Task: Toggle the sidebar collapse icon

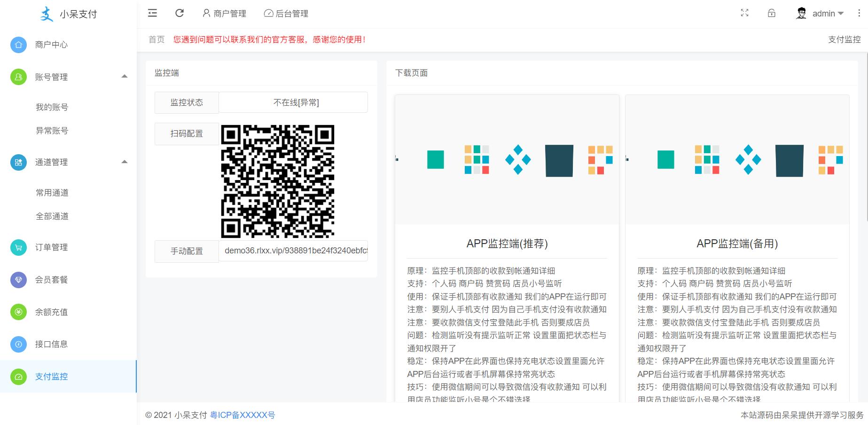Action: [152, 13]
